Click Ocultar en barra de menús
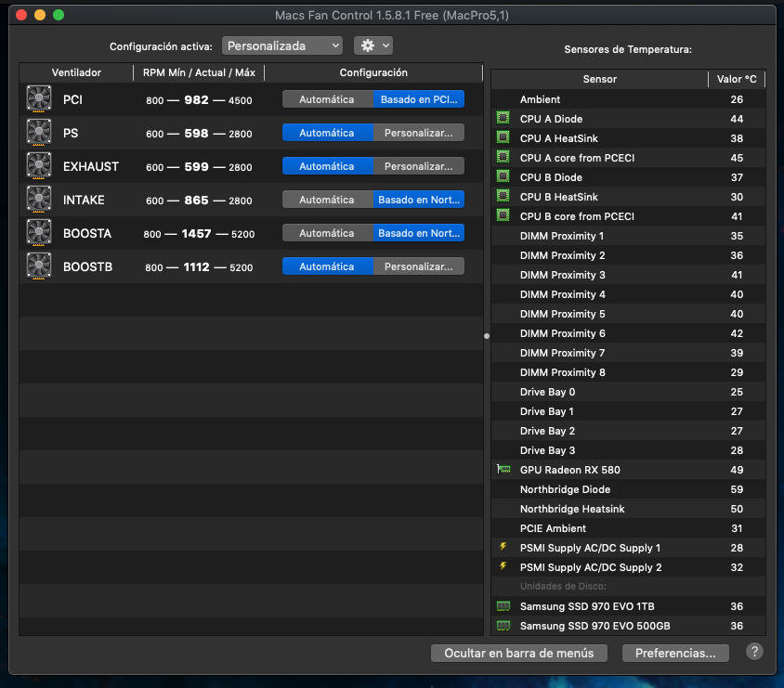The width and height of the screenshot is (784, 688). point(518,653)
